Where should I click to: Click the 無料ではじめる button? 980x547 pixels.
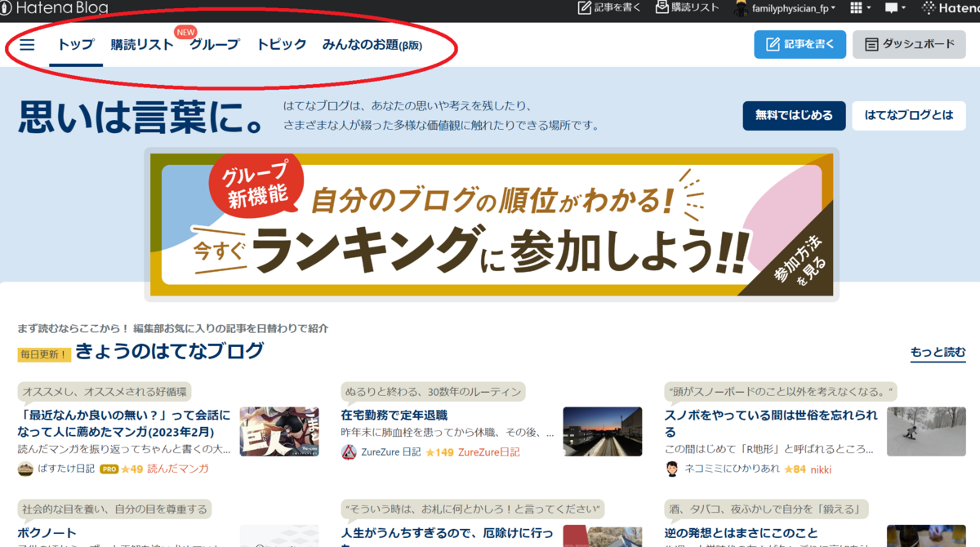tap(794, 115)
